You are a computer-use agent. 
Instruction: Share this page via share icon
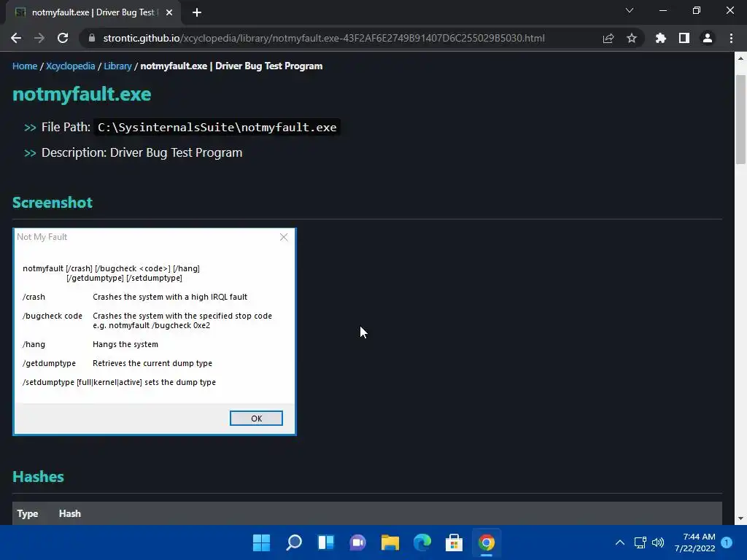[x=608, y=38]
